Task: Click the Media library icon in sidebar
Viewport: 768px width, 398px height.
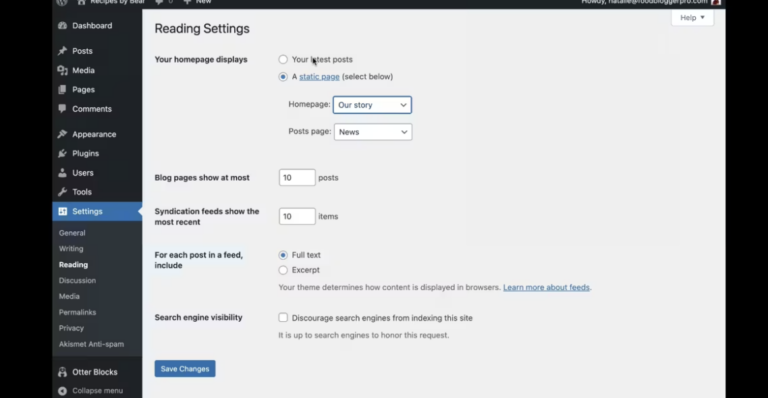Action: [62, 70]
